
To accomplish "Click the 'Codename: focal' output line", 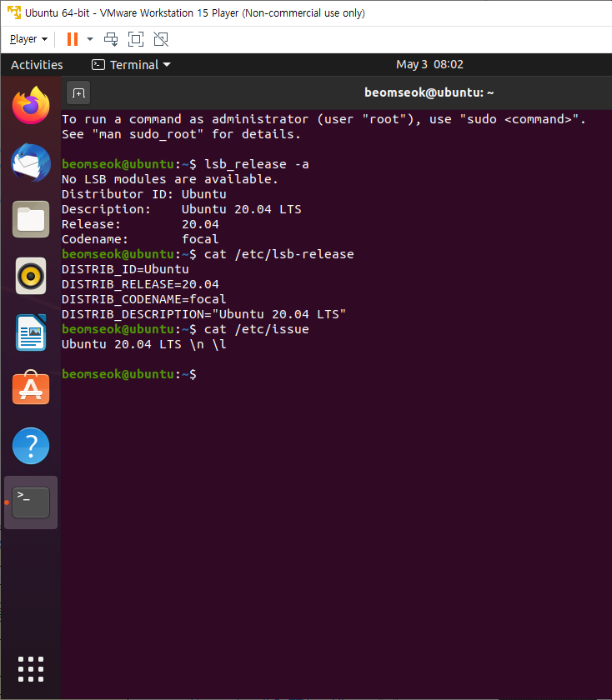I will click(140, 239).
